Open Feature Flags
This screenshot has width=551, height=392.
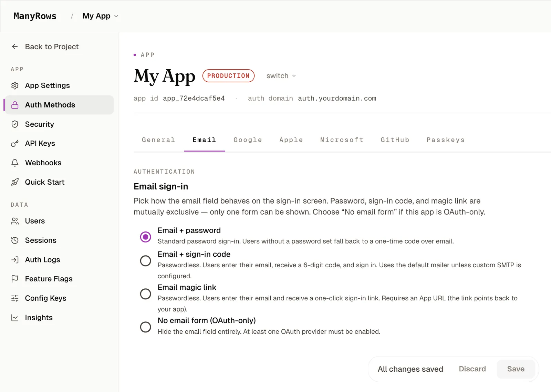pos(59,279)
